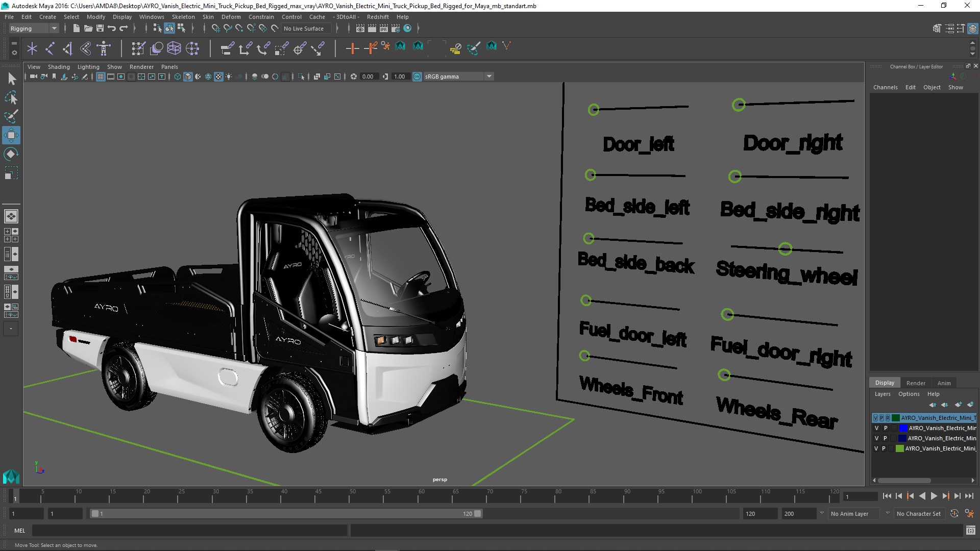Open the viewport Shading menu
The height and width of the screenshot is (551, 980).
[x=59, y=67]
